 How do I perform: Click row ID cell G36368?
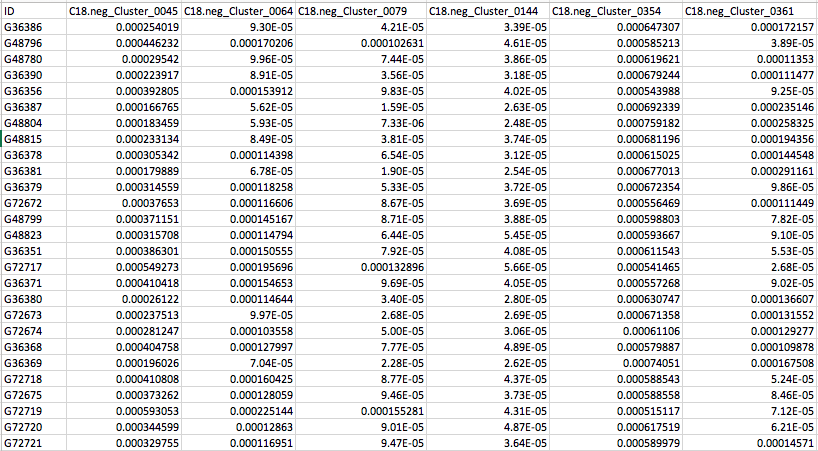34,347
